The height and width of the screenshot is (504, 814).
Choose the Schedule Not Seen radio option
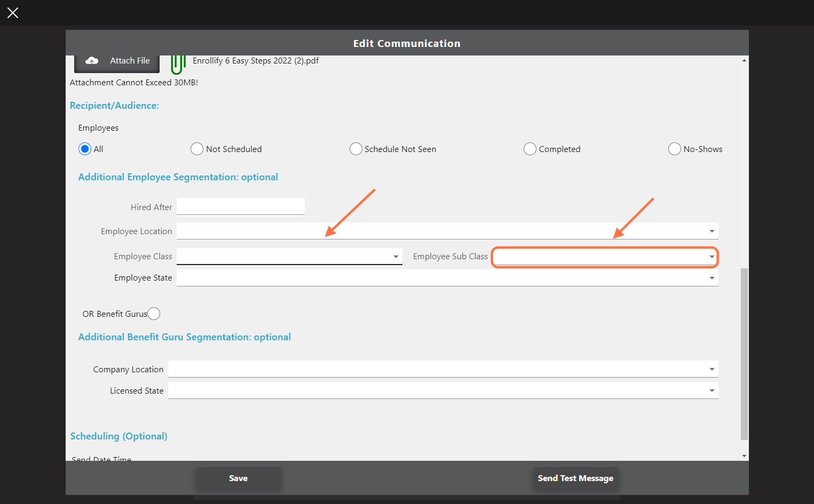pyautogui.click(x=355, y=149)
